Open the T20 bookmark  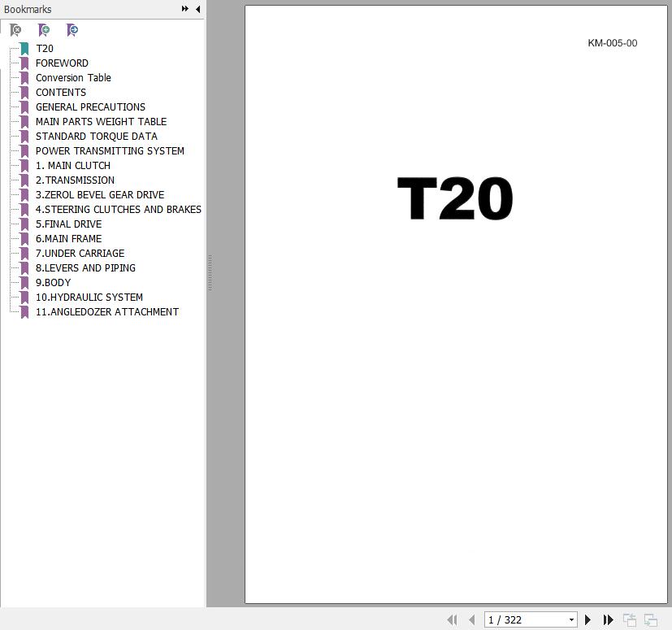(x=45, y=49)
